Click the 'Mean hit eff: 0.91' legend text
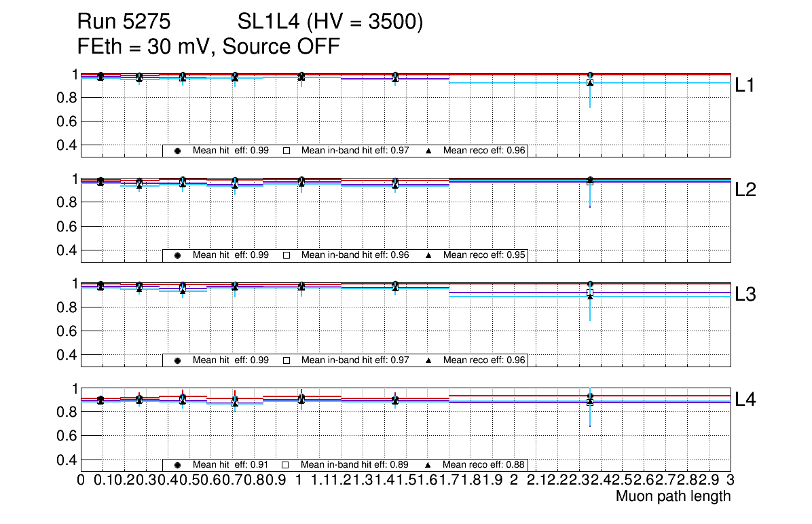Viewport: 812px width, 524px height. tap(231, 465)
